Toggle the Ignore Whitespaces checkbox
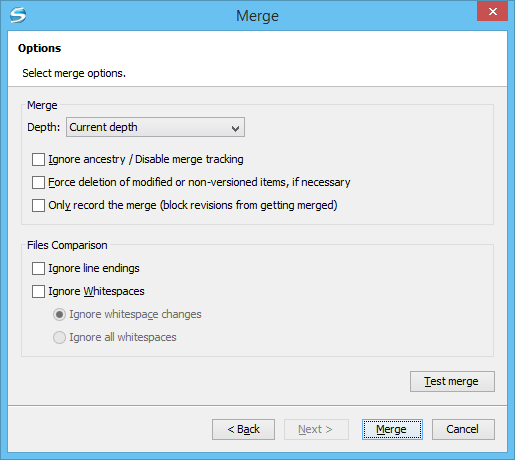 pos(38,291)
